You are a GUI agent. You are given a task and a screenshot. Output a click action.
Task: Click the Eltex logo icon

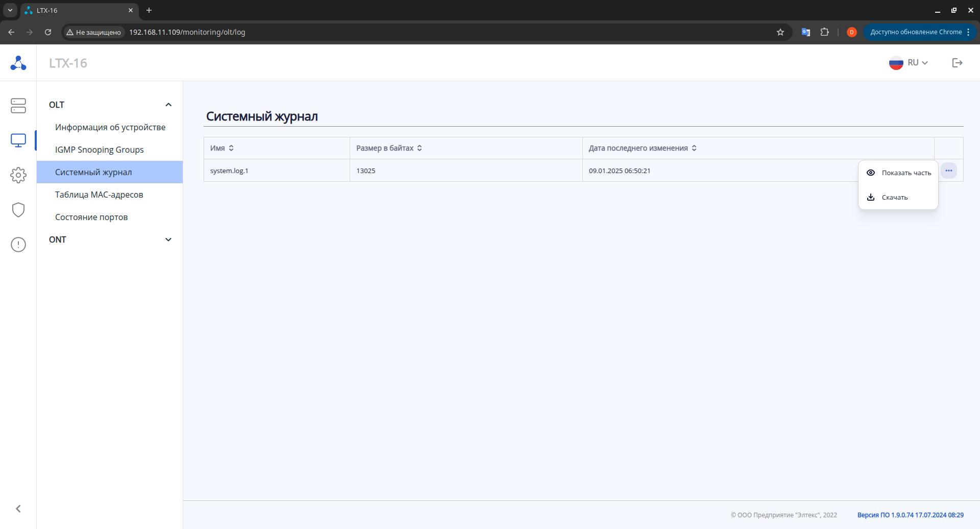click(18, 63)
